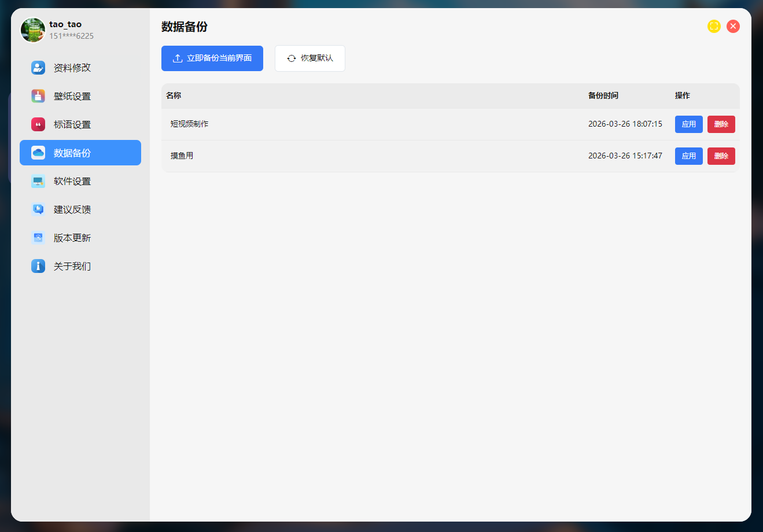Click the 资料修改 profile edit icon
The height and width of the screenshot is (532, 763).
[38, 68]
